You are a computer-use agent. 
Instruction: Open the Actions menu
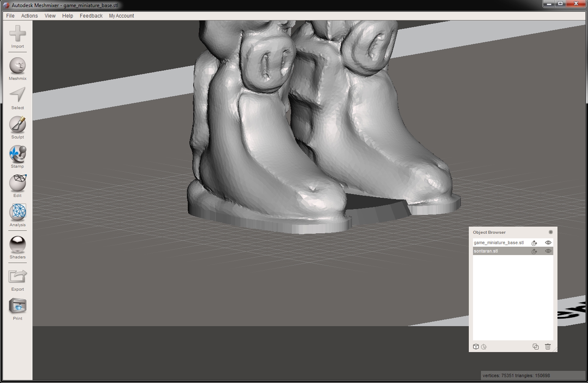30,16
